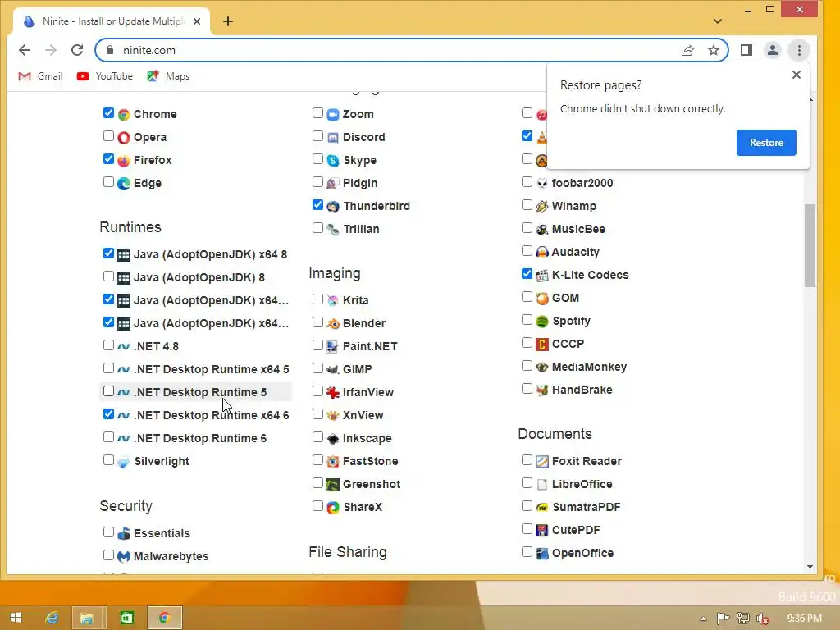This screenshot has height=630, width=840.
Task: Open the YouTube bookmark
Action: click(105, 76)
